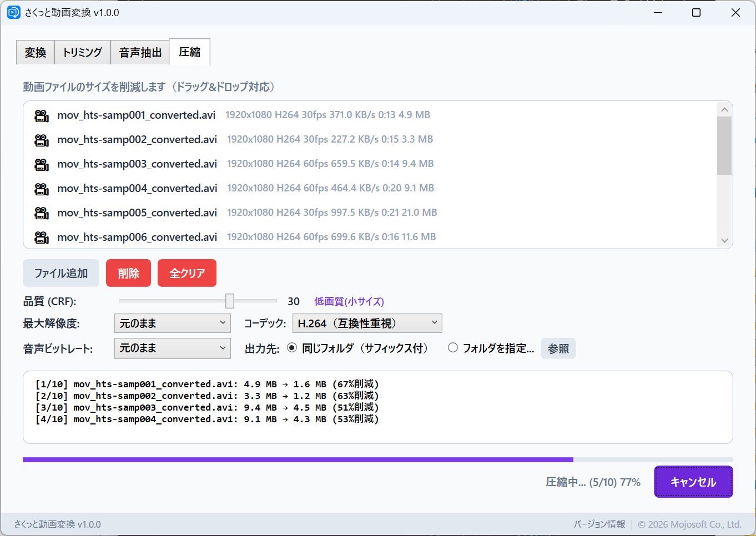Choose the フォルダを指定 radio button
Image resolution: width=756 pixels, height=536 pixels.
pos(453,348)
